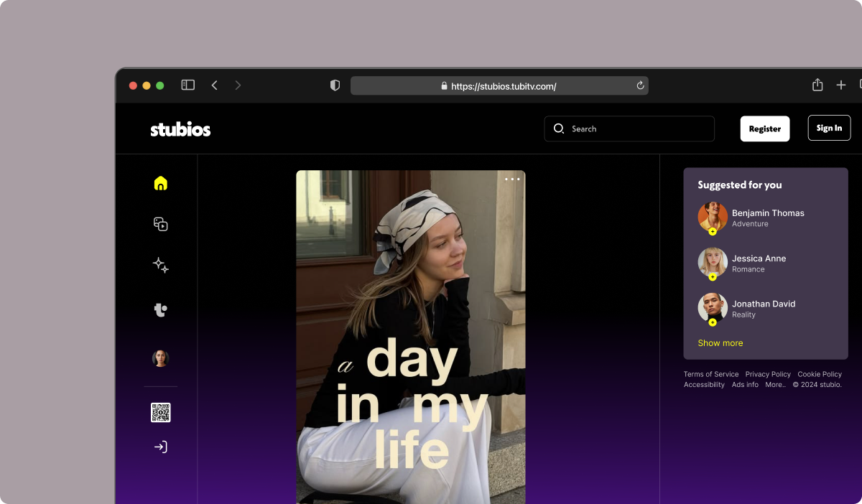Screen dimensions: 862x504
Task: Click the Safari share icon
Action: click(817, 85)
